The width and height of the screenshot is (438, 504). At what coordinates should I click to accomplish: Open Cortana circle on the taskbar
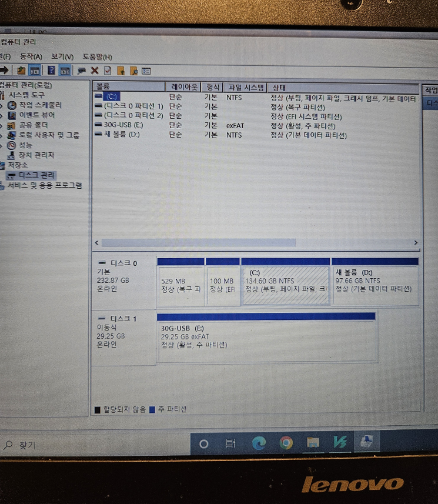pos(203,444)
